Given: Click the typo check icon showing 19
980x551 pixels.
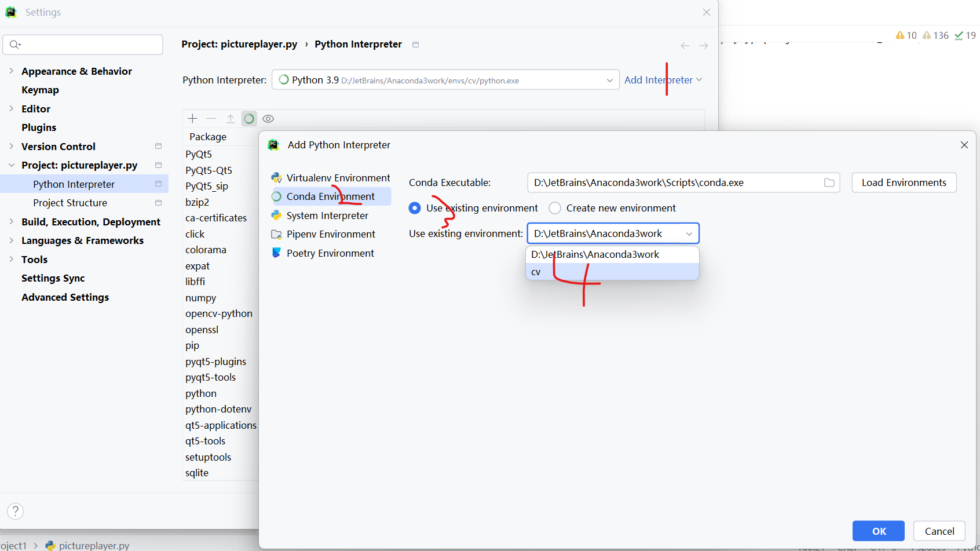Looking at the screenshot, I should (x=959, y=36).
